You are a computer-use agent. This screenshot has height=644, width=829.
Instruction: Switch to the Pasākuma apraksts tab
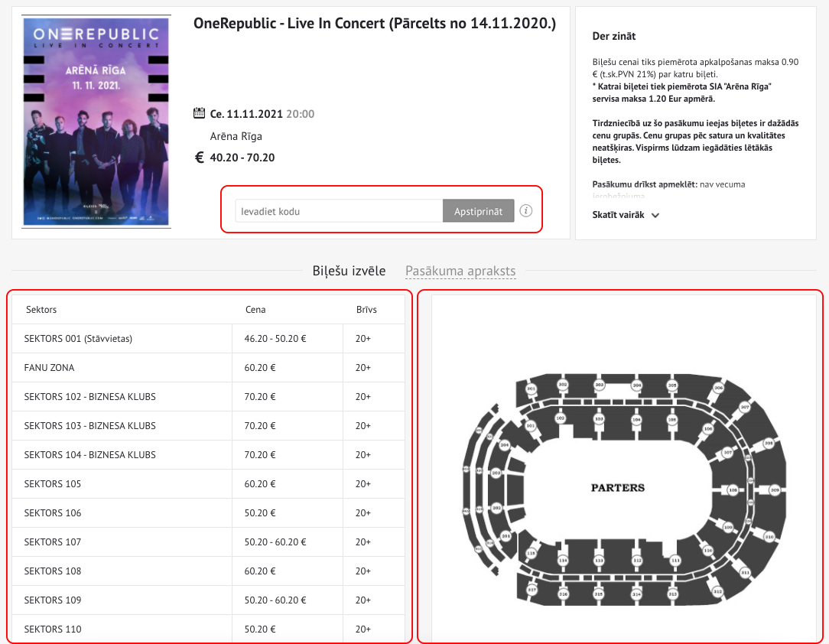(460, 271)
